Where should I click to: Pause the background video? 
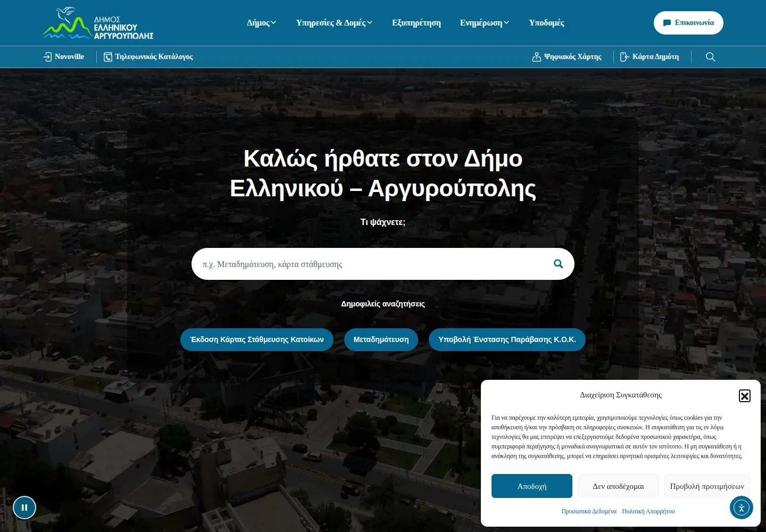(x=24, y=508)
